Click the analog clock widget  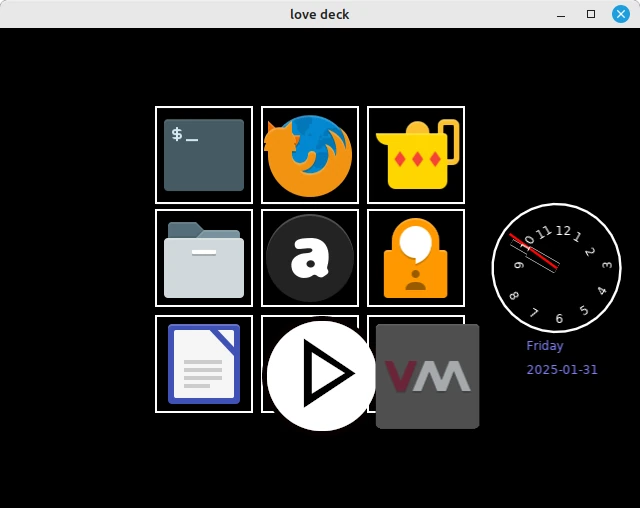pos(556,268)
